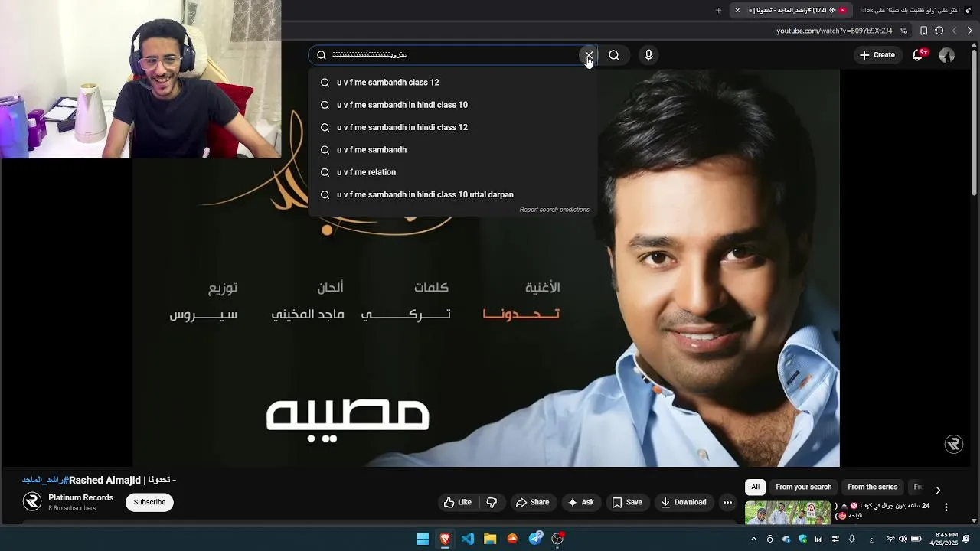Viewport: 980px width, 551px height.
Task: Open the microphone tray icon
Action: coord(851,539)
